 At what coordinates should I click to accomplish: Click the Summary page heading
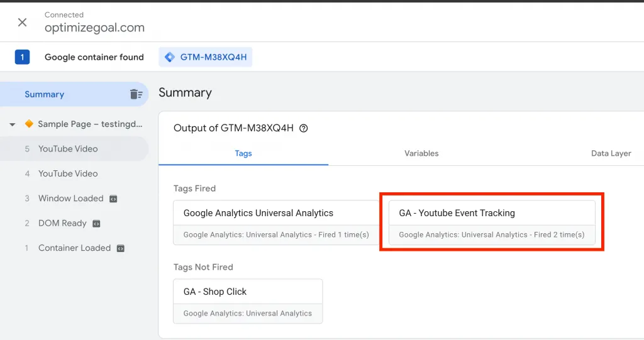tap(186, 93)
